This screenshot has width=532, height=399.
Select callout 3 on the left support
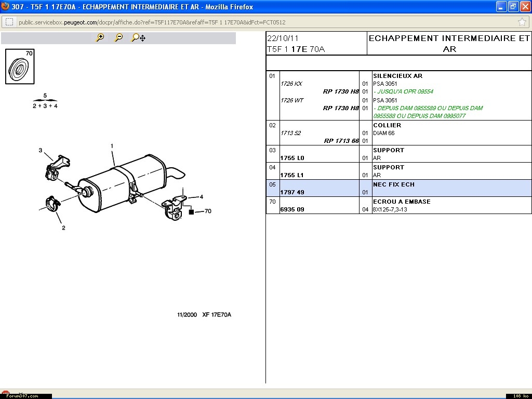41,151
